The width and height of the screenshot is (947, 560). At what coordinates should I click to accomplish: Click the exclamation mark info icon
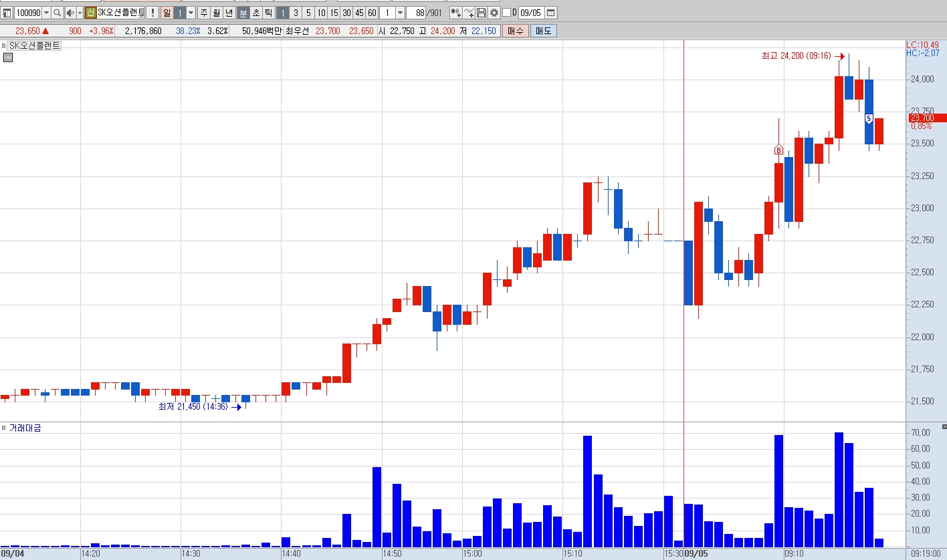click(152, 13)
